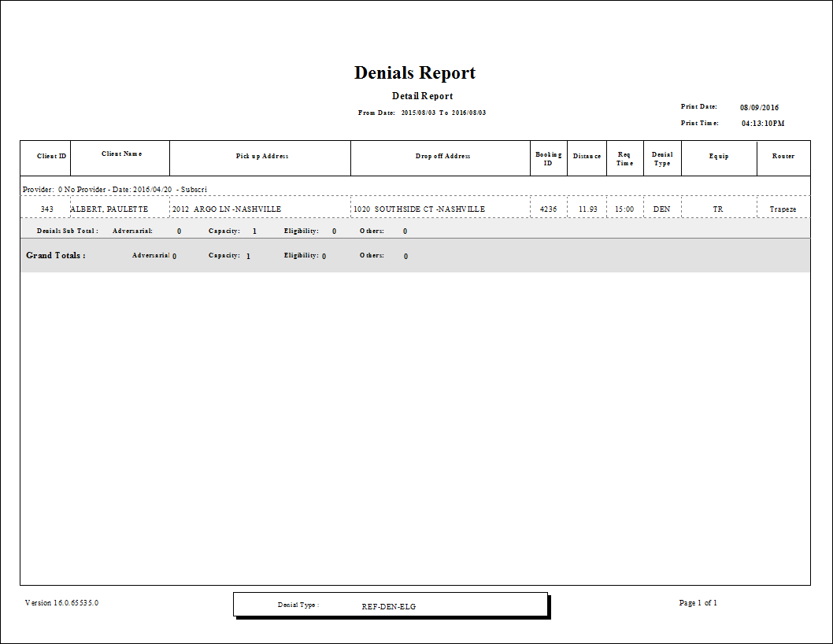Click the Booking ID column header
Image resolution: width=833 pixels, height=644 pixels.
click(548, 157)
